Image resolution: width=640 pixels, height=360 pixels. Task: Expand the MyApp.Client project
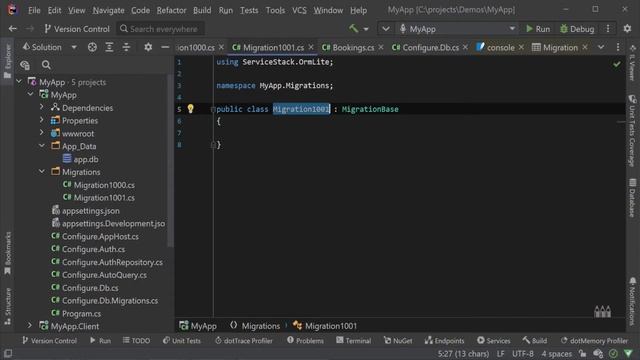click(x=30, y=326)
